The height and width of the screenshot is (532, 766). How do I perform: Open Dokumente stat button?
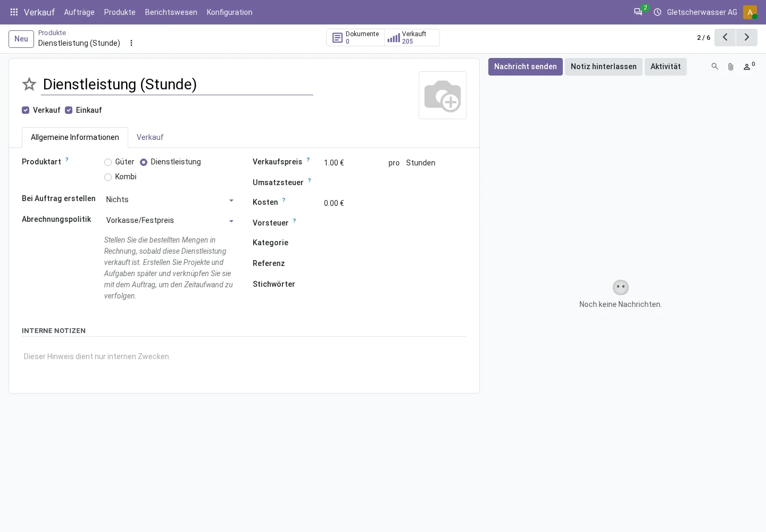[355, 38]
